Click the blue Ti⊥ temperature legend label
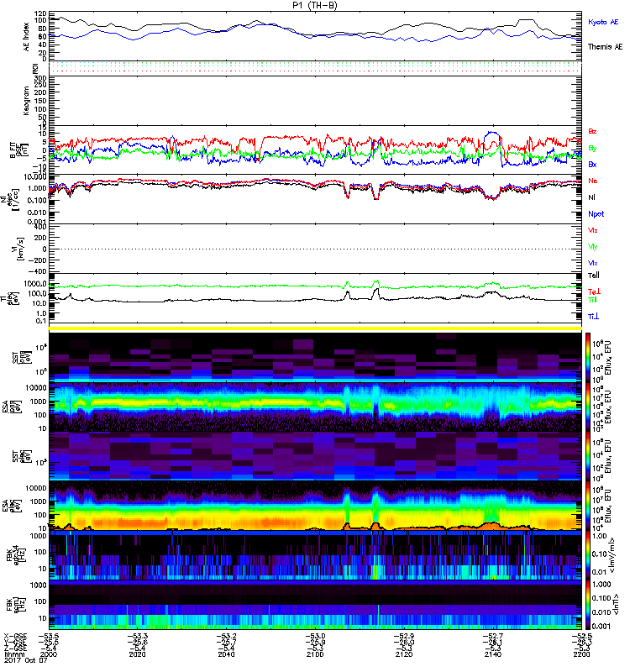630x672 pixels. click(593, 317)
